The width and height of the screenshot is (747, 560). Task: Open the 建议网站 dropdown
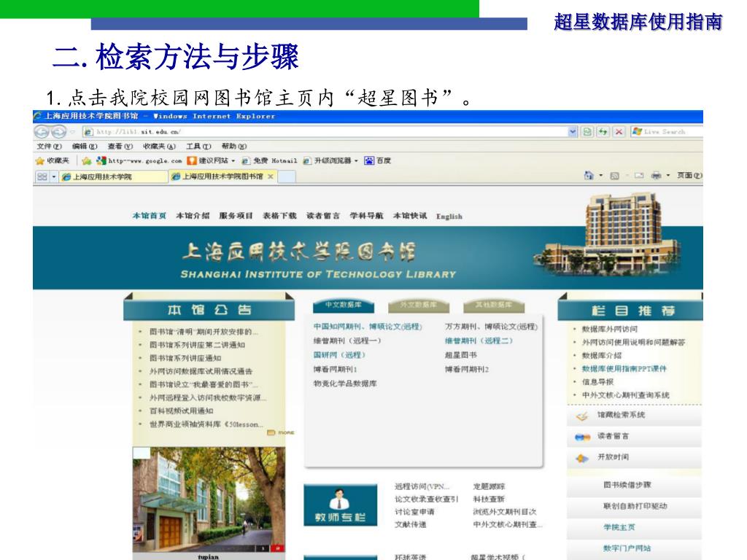click(233, 161)
